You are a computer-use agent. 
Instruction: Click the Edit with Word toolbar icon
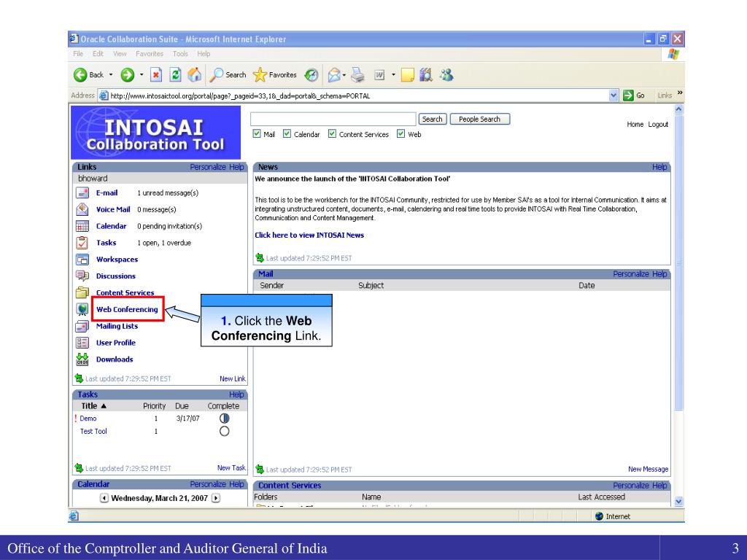coord(379,75)
